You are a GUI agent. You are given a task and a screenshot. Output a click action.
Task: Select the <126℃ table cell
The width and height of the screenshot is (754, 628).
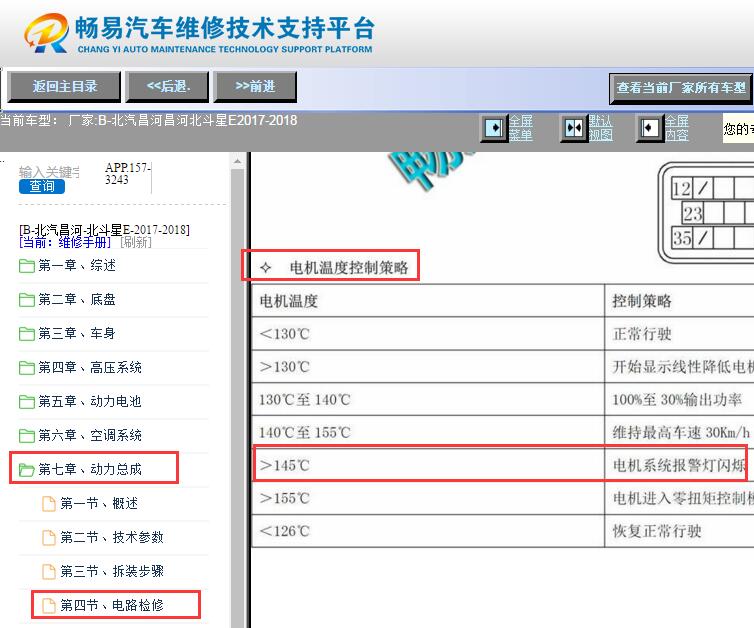point(428,531)
